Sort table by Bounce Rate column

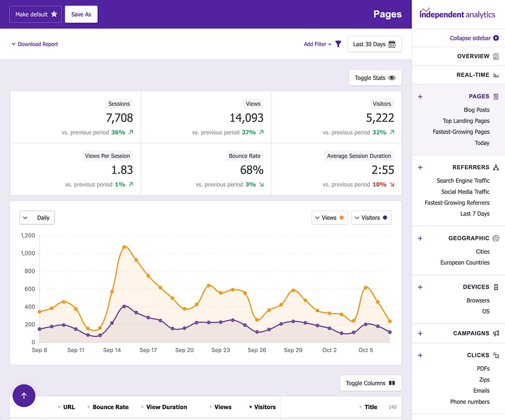[110, 407]
